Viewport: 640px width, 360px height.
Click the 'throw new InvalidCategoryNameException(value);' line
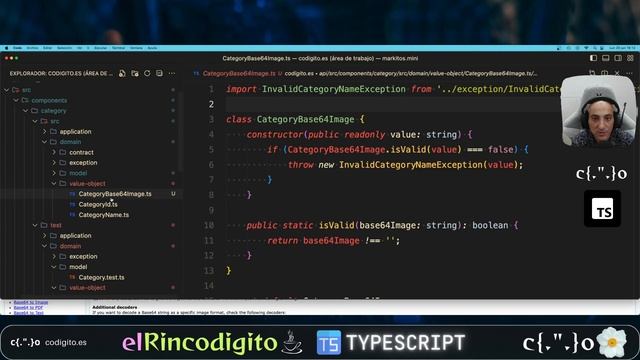(x=405, y=165)
